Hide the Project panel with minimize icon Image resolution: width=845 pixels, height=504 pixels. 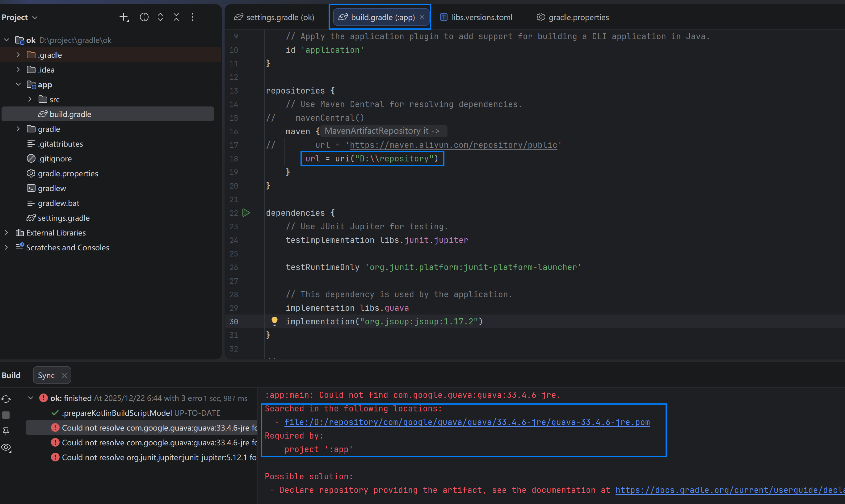(x=208, y=17)
